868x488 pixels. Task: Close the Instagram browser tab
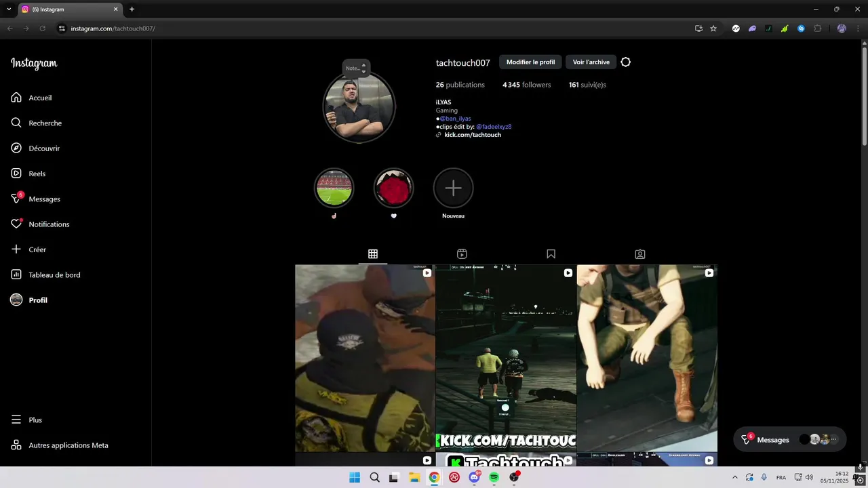(115, 9)
